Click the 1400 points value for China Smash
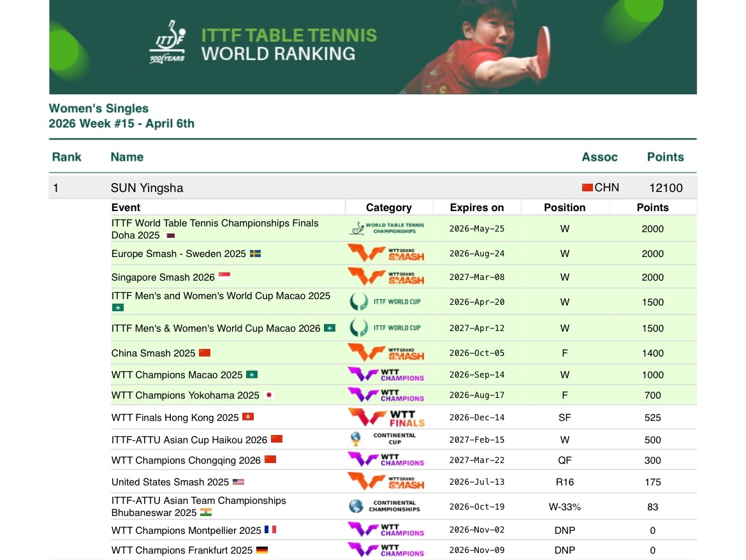746x560 pixels. coord(653,353)
